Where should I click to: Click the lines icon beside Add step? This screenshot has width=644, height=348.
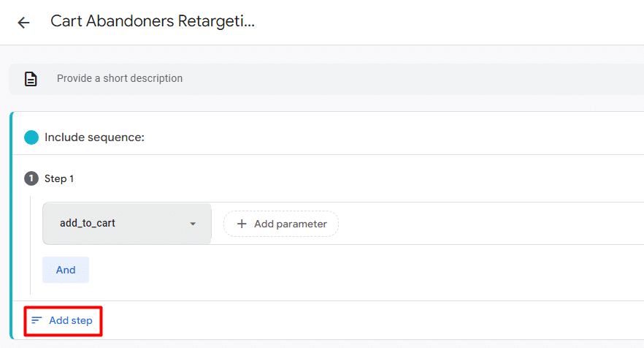[37, 320]
